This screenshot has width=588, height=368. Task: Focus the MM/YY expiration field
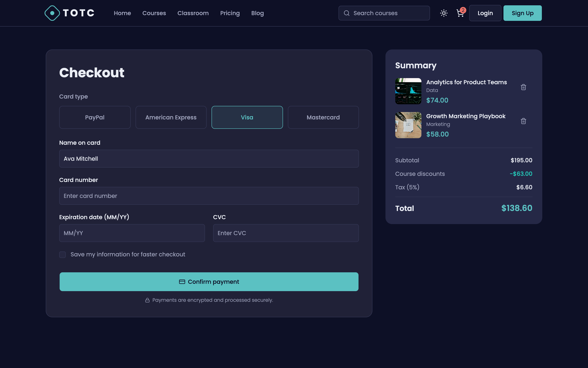[132, 233]
